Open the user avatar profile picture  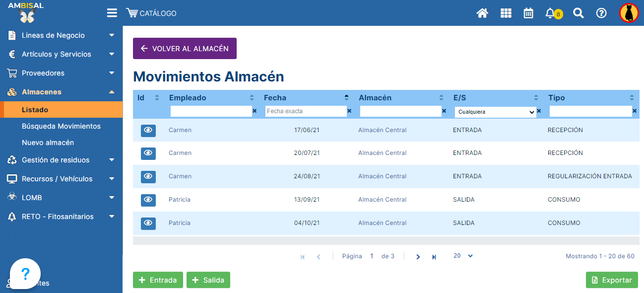pos(629,13)
